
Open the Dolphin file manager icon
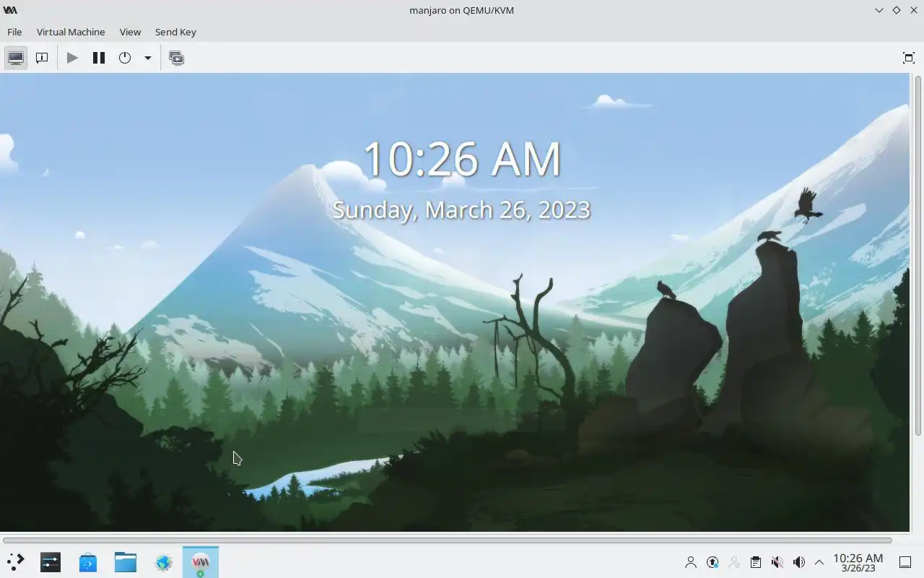click(x=126, y=562)
